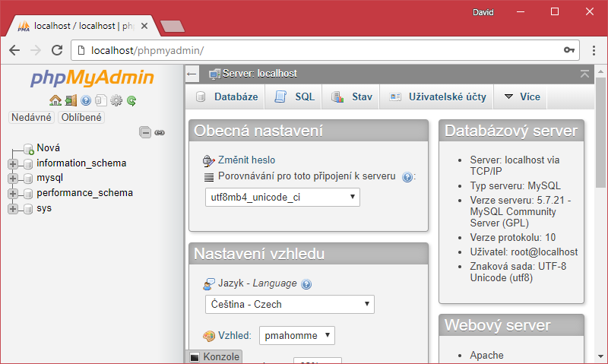This screenshot has width=608, height=364.
Task: Expand the mysql database tree
Action: point(13,179)
